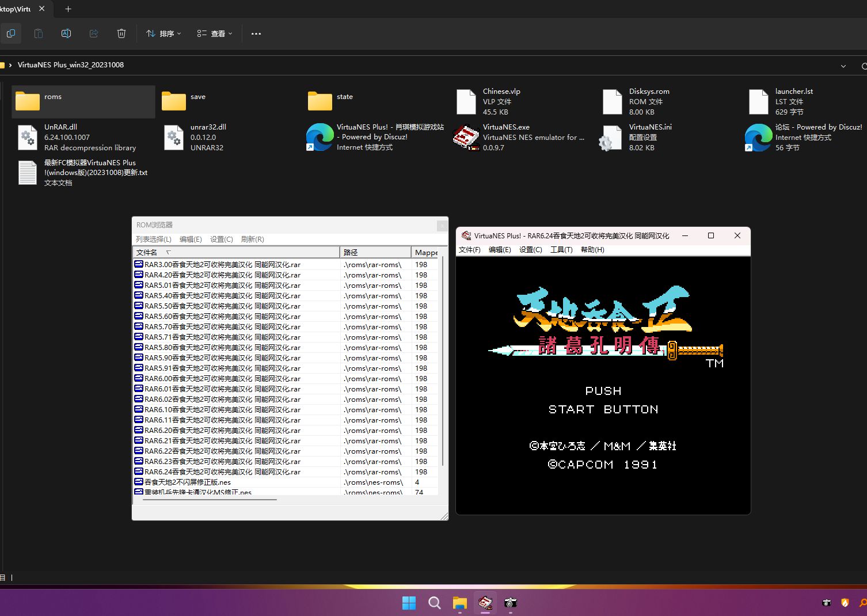Image resolution: width=867 pixels, height=616 pixels.
Task: Select the RAR6.22吞食天地2 rar row
Action: coord(286,451)
